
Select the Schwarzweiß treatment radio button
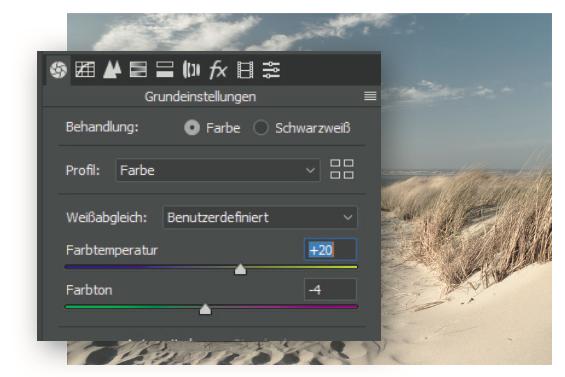[261, 128]
